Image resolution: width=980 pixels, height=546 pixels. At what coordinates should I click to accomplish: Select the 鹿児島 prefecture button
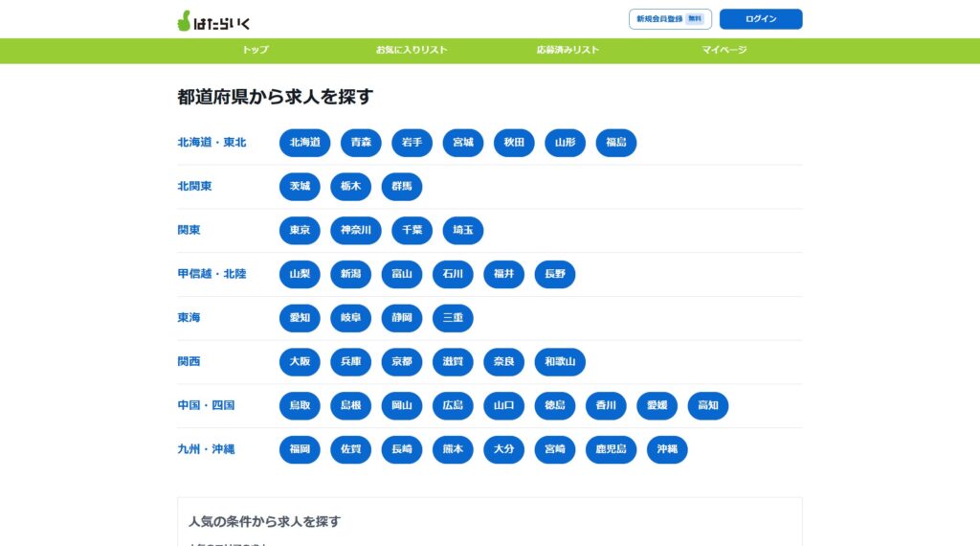[x=611, y=449]
